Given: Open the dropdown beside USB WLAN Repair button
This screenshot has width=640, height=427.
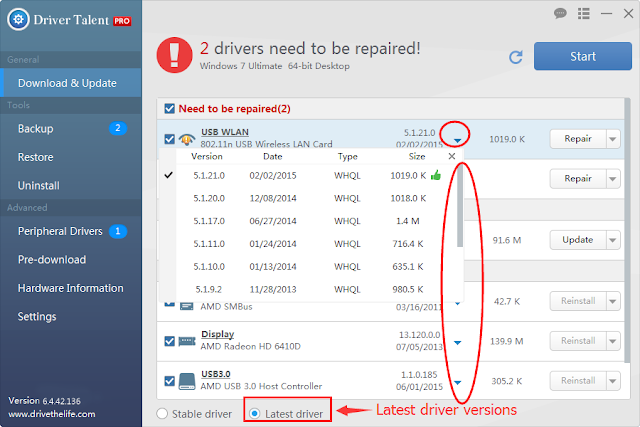Looking at the screenshot, I should point(613,139).
